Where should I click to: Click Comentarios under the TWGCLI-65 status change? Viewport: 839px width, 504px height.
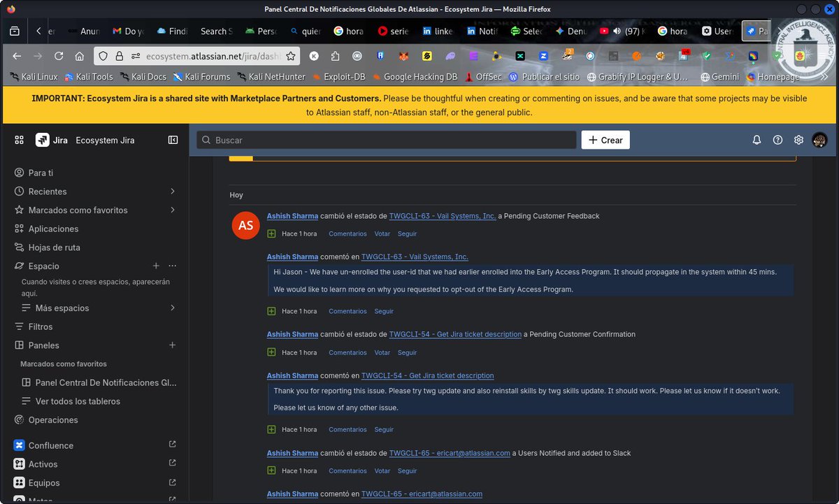347,471
